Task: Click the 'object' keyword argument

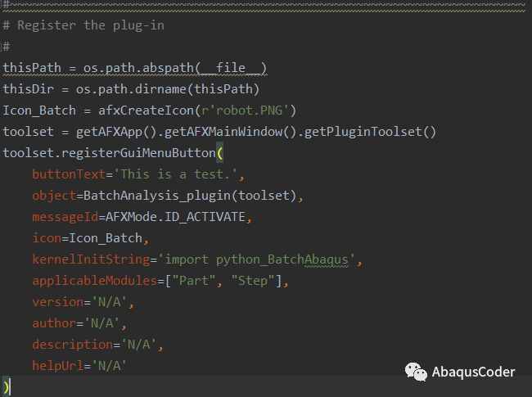Action: 54,196
